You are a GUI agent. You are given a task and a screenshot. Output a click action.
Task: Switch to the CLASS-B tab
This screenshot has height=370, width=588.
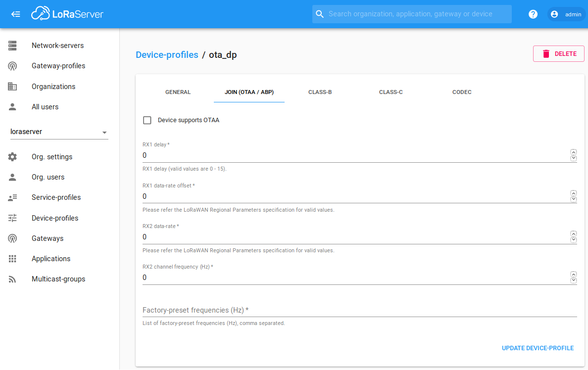[x=320, y=92]
